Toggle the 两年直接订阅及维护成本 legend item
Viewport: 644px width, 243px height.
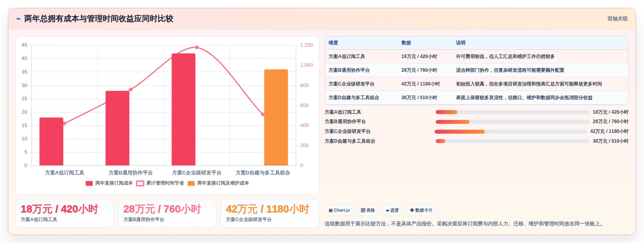(218, 183)
